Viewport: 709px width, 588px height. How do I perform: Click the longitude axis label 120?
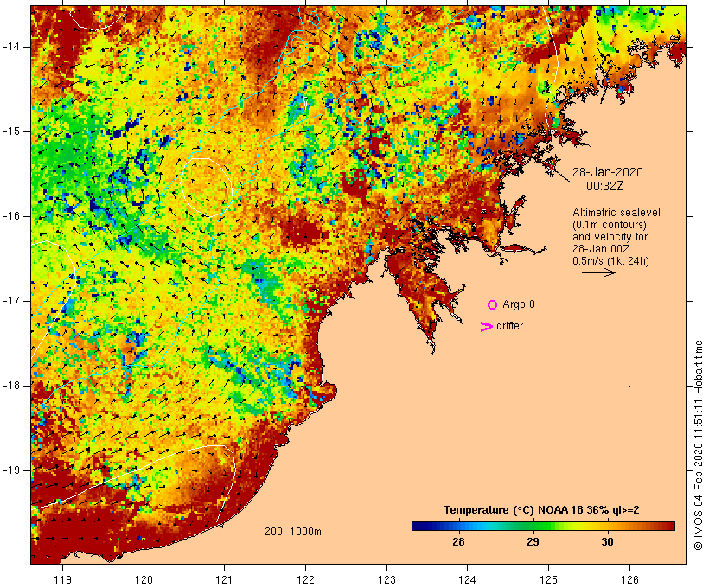click(x=144, y=579)
